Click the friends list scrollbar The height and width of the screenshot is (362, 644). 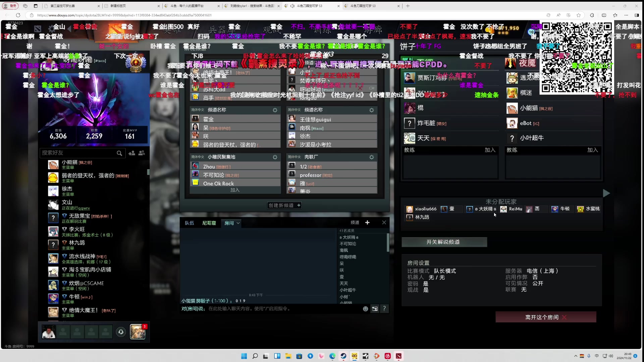pyautogui.click(x=148, y=172)
